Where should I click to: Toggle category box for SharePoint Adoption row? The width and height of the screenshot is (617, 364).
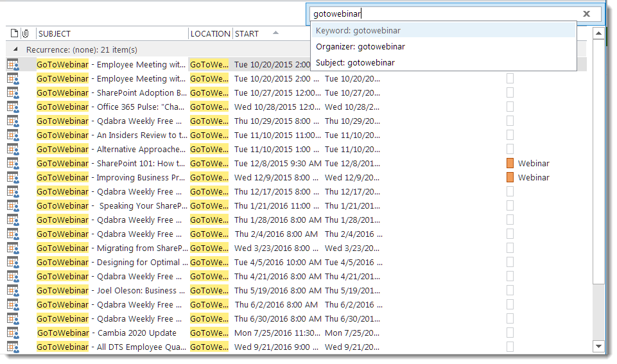tap(510, 93)
